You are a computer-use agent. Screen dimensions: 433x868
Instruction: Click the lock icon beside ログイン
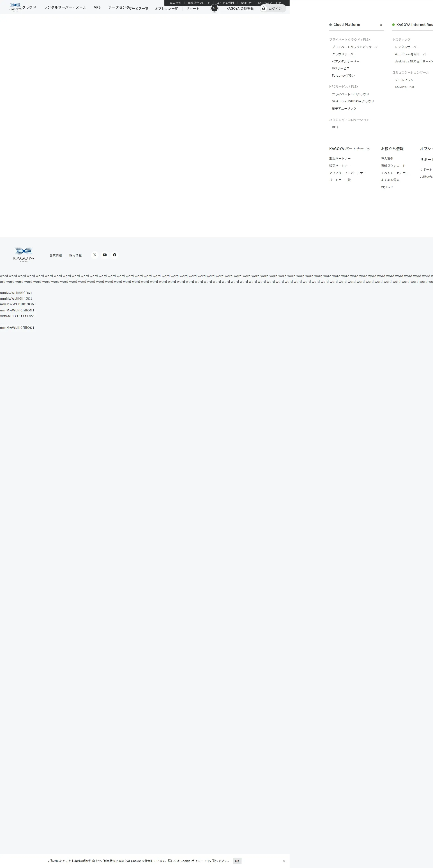coord(263,8)
